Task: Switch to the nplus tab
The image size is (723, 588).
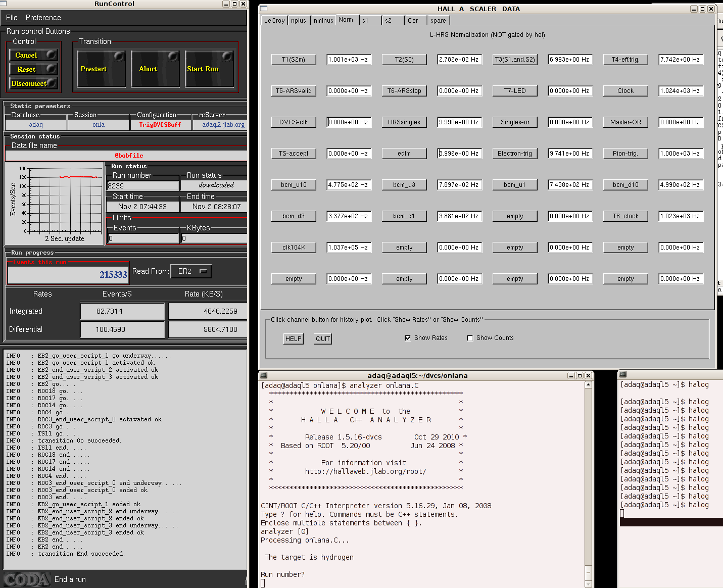Action: pos(299,20)
